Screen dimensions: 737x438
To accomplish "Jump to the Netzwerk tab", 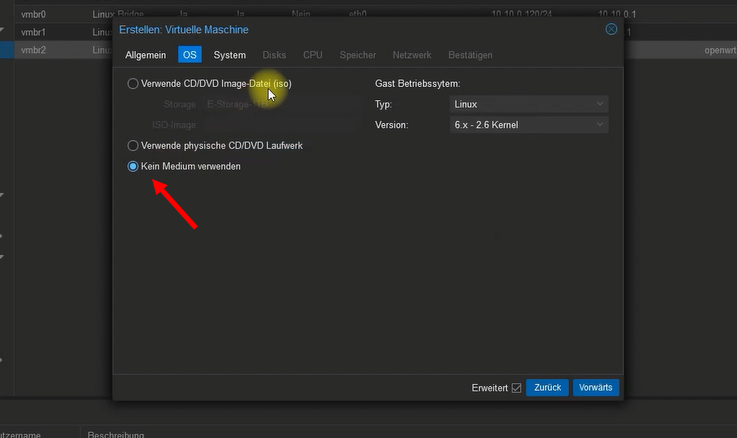I will (411, 55).
